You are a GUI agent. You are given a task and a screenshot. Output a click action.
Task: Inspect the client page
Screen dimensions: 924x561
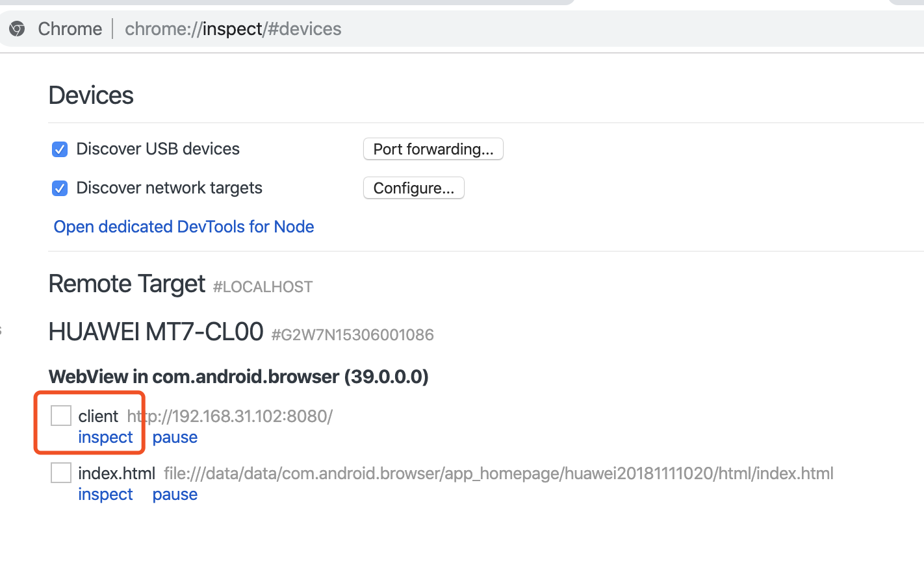[105, 437]
